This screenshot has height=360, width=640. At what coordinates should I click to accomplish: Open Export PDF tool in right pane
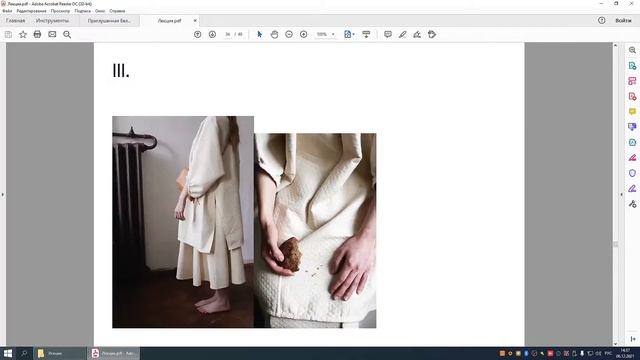point(632,66)
